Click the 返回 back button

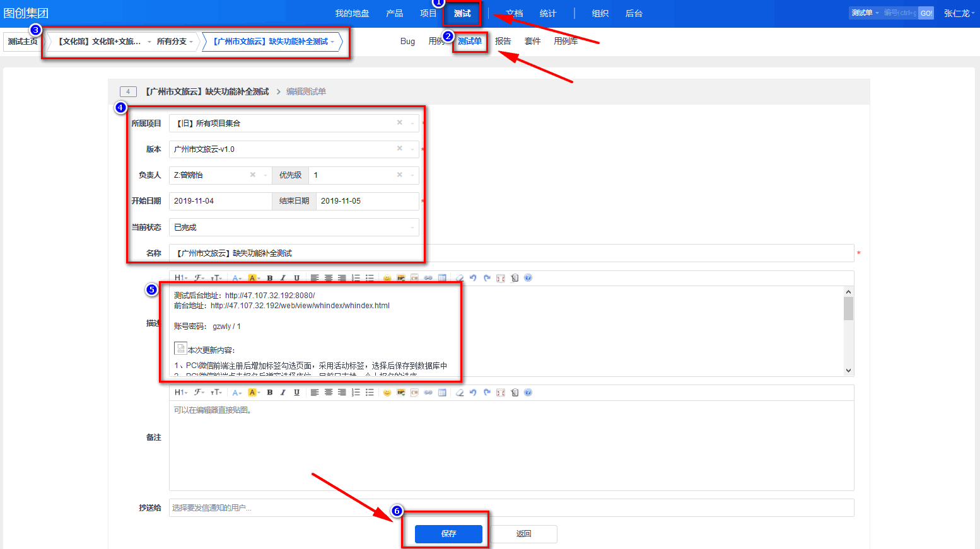[x=524, y=534]
